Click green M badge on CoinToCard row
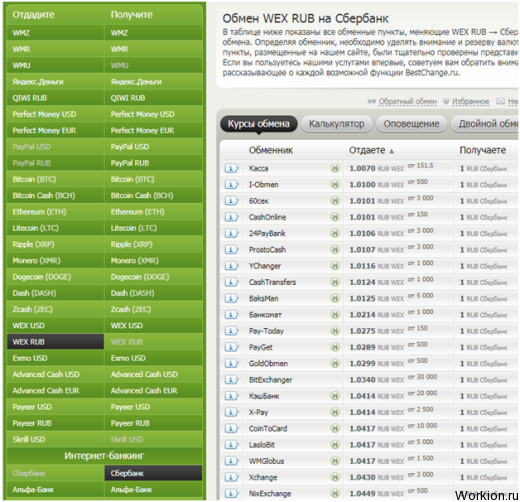This screenshot has width=520, height=502. pos(335,429)
